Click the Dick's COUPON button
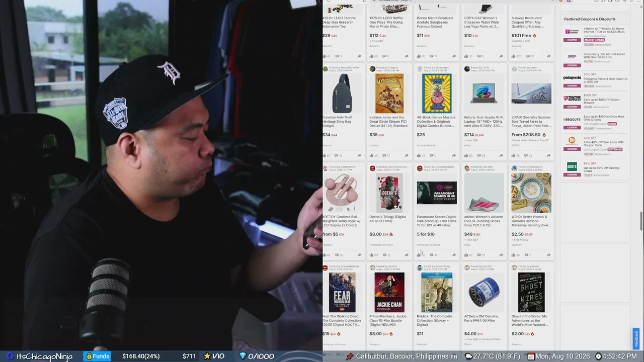The height and width of the screenshot is (362, 644). 572,174
